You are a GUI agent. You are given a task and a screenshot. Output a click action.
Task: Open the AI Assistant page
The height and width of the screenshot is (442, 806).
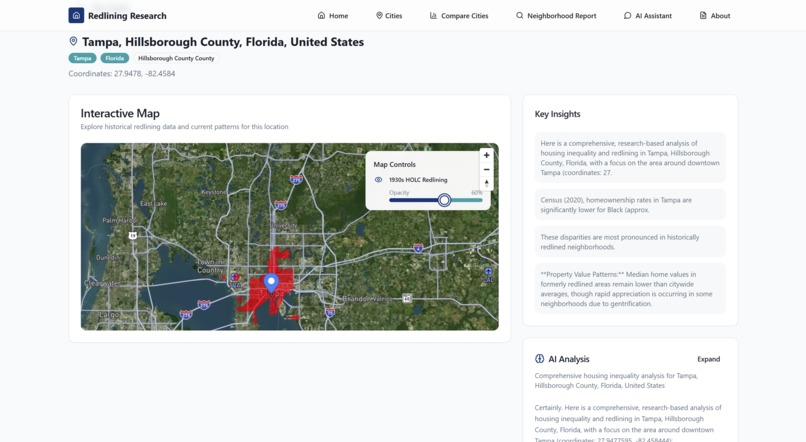[648, 15]
